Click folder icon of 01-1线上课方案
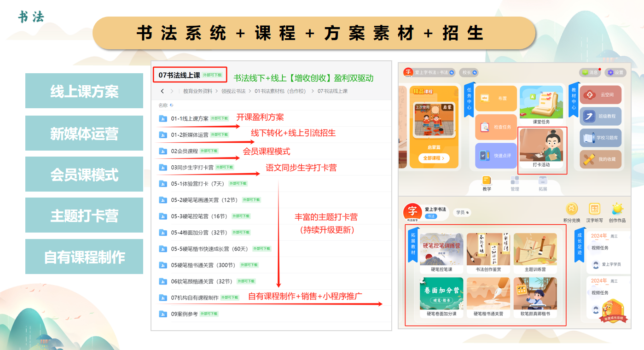The width and height of the screenshot is (644, 350). click(x=163, y=118)
